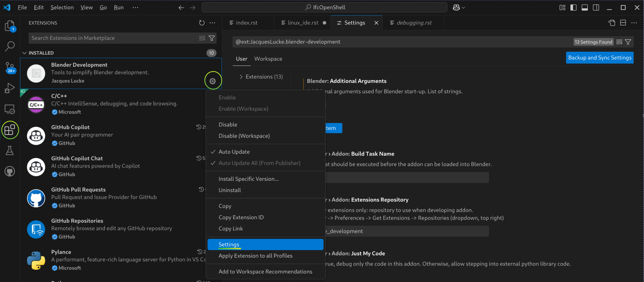
Task: Toggle secondary side bar visibility
Action: pos(596,8)
